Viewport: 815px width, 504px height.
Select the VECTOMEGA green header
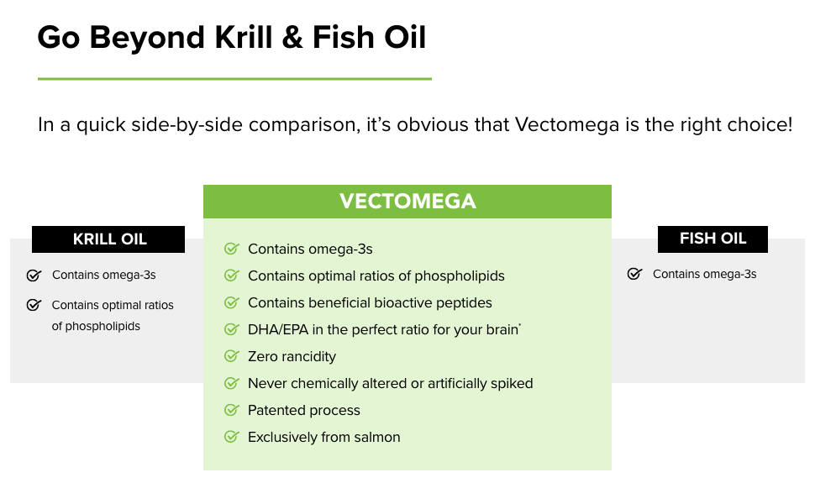click(x=407, y=202)
